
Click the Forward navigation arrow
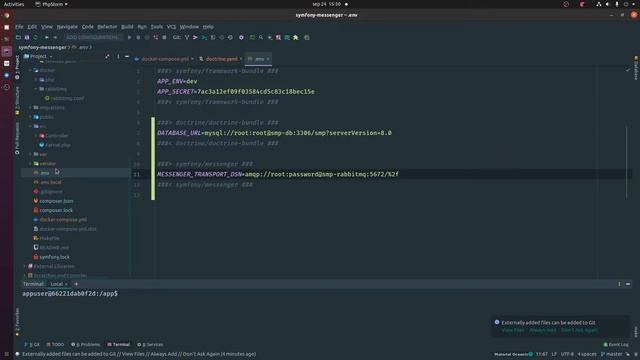[x=55, y=37]
